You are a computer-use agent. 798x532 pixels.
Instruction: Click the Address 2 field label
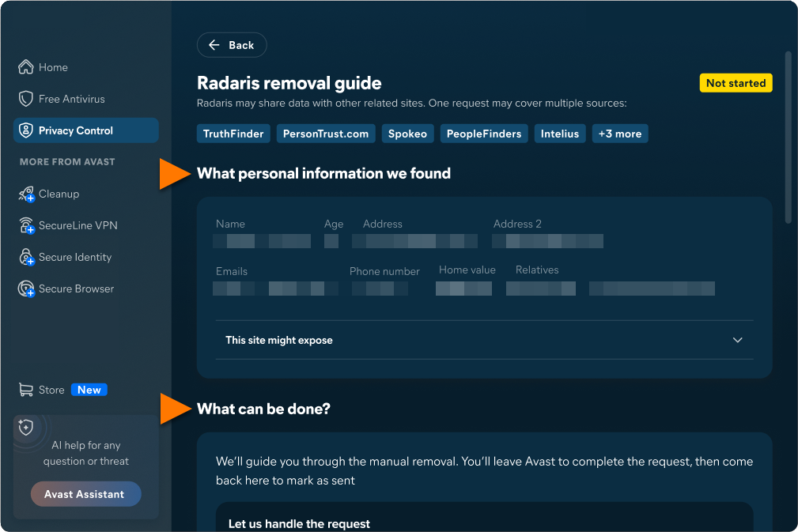[517, 224]
